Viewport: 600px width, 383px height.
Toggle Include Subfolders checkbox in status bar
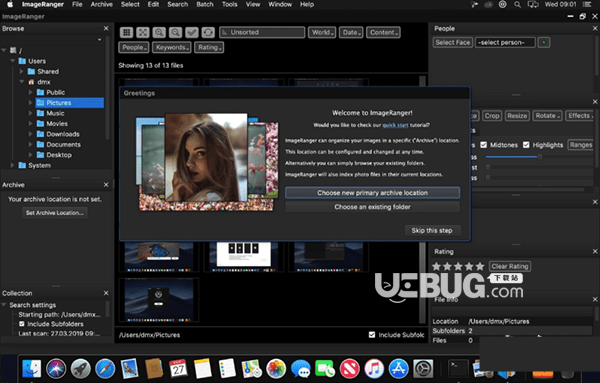(x=372, y=335)
